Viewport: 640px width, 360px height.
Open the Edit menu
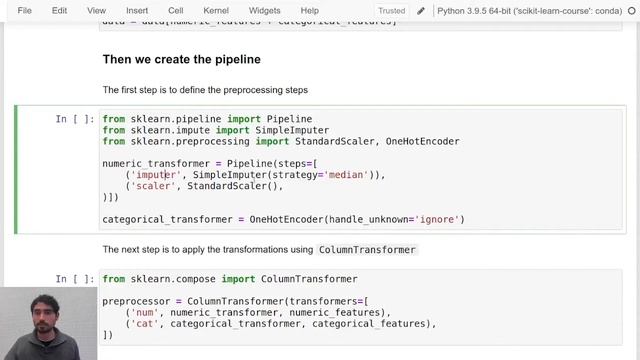coord(59,11)
